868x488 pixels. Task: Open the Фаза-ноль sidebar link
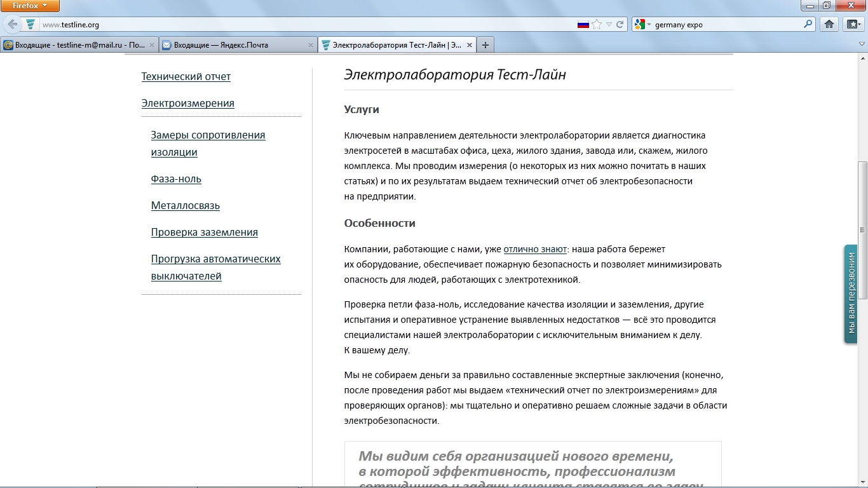176,179
